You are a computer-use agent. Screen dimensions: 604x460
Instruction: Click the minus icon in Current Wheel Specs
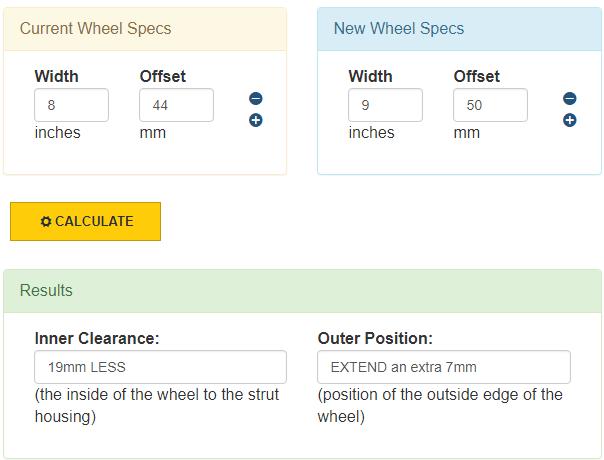point(256,99)
